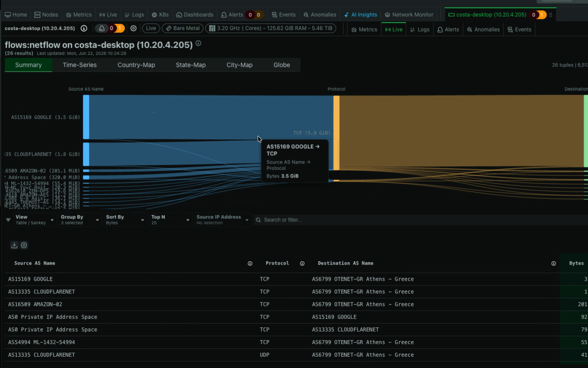588x368 pixels.
Task: Select the node-level Live sub-tab
Action: 394,29
